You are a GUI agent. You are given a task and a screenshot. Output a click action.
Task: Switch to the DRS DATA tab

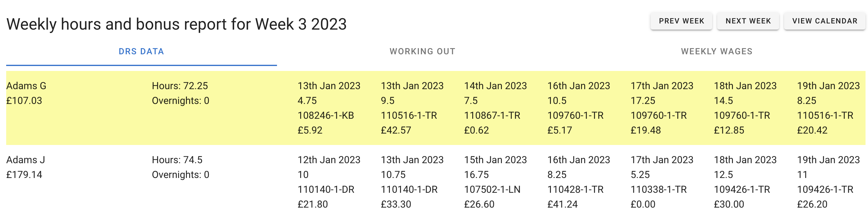pyautogui.click(x=141, y=52)
